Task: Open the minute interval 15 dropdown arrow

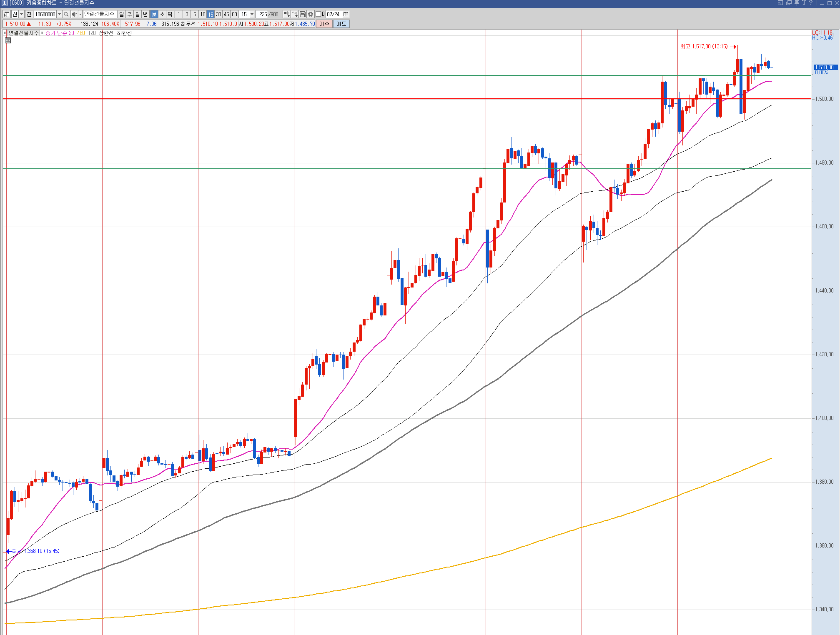Action: (x=252, y=14)
